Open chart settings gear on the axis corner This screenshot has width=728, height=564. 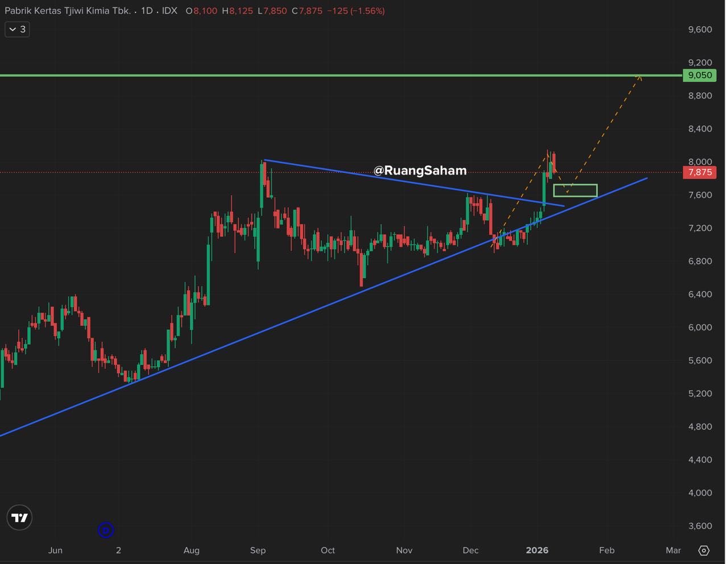704,550
